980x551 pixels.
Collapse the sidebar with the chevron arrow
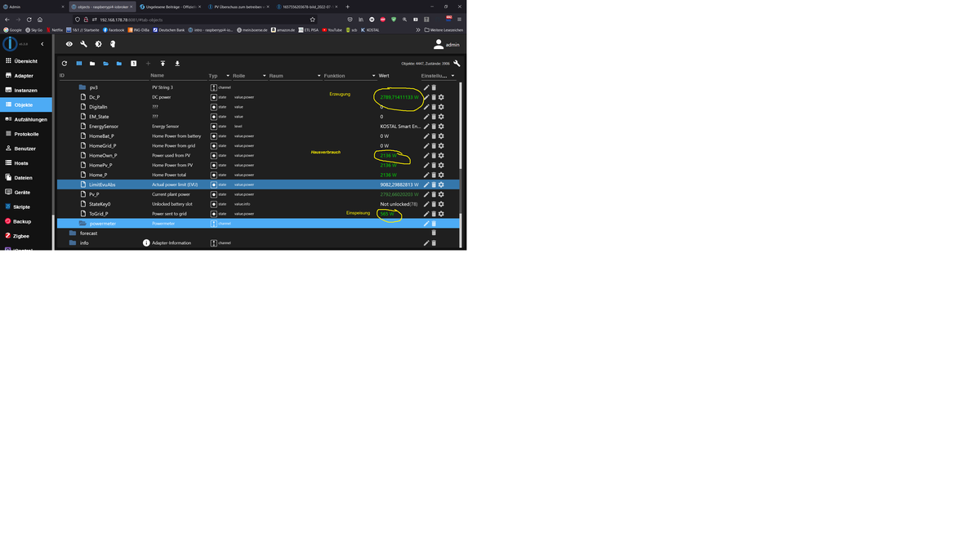(x=42, y=44)
